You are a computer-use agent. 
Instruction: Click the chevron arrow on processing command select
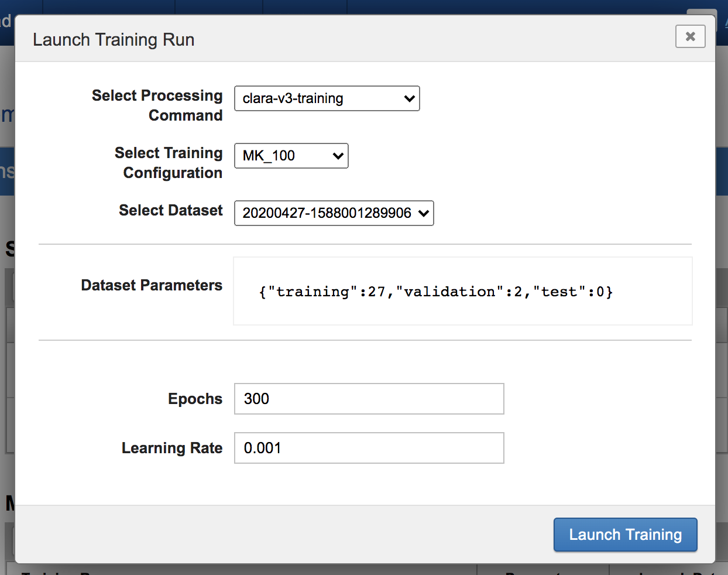(409, 98)
